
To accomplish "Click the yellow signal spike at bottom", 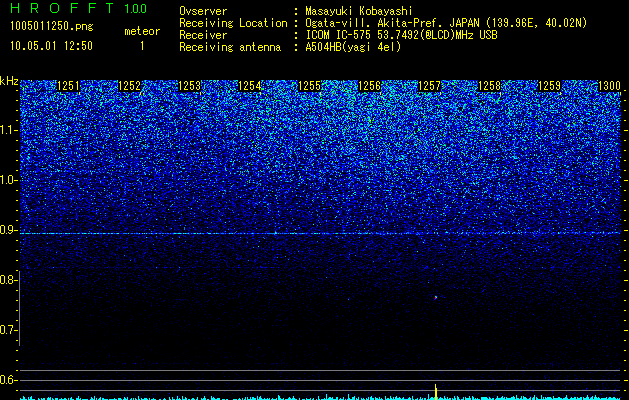I will (x=436, y=392).
